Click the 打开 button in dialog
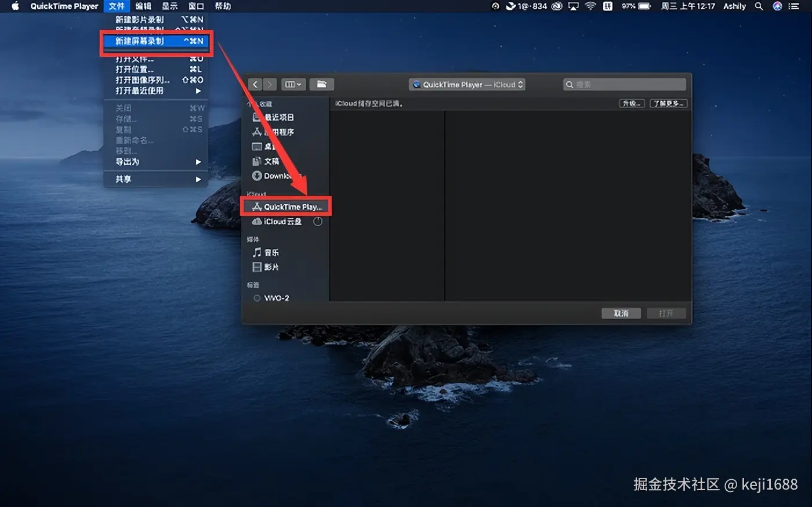 pos(666,313)
